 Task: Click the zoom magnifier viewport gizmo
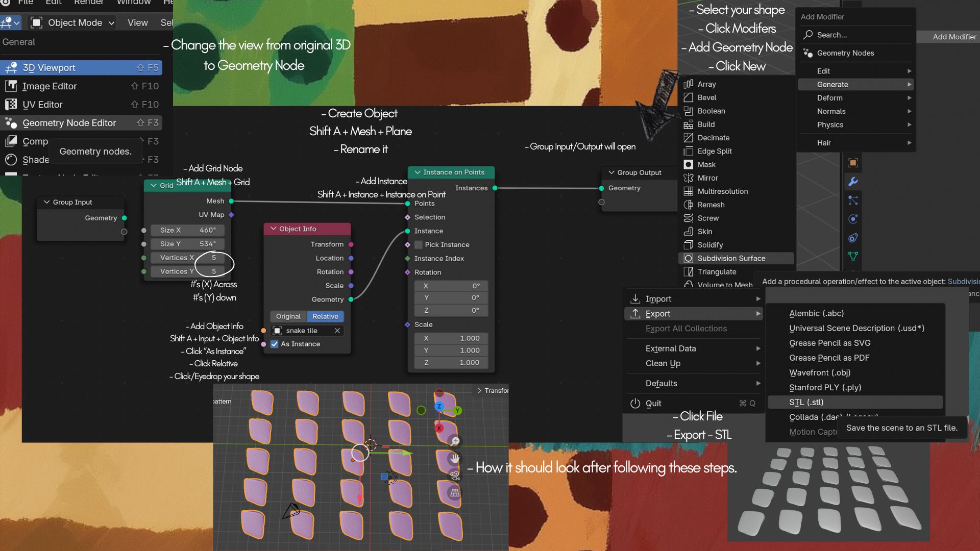coord(454,441)
